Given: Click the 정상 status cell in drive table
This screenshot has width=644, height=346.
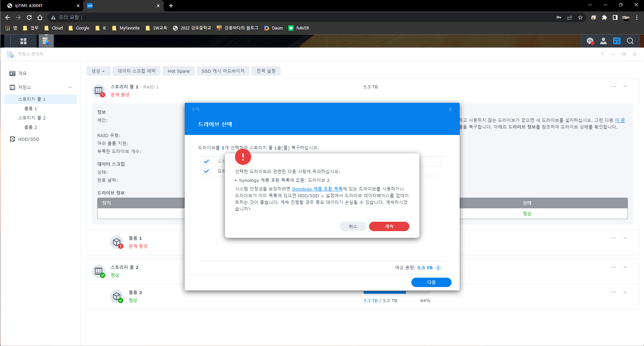Looking at the screenshot, I should 527,214.
